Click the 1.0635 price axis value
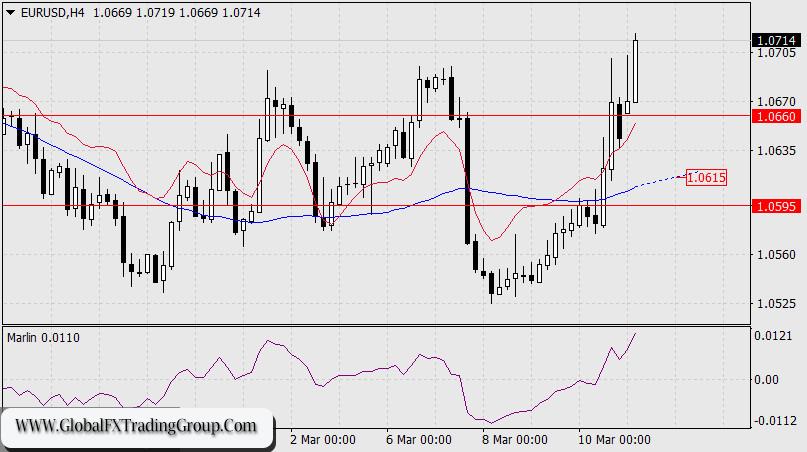The width and height of the screenshot is (807, 452). (x=777, y=150)
